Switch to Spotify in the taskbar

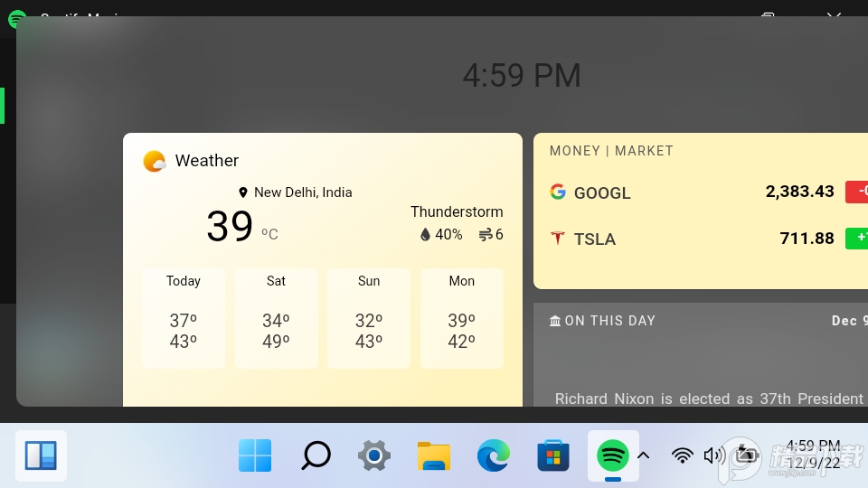click(x=613, y=455)
